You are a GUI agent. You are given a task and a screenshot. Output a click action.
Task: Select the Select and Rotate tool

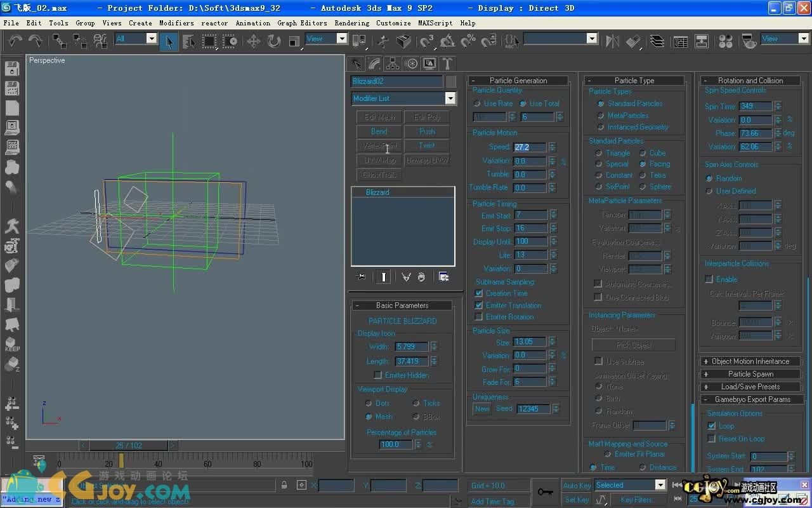(274, 41)
